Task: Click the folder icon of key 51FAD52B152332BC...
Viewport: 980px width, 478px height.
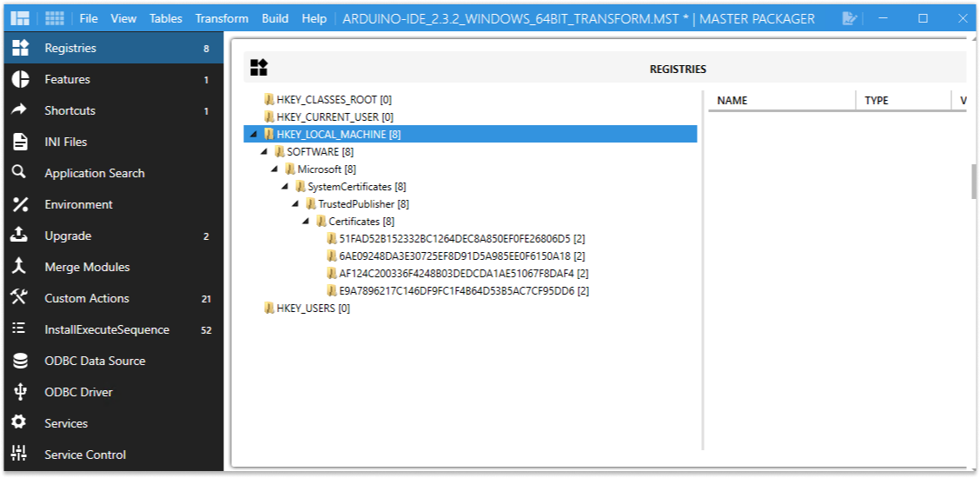Action: pyautogui.click(x=332, y=239)
